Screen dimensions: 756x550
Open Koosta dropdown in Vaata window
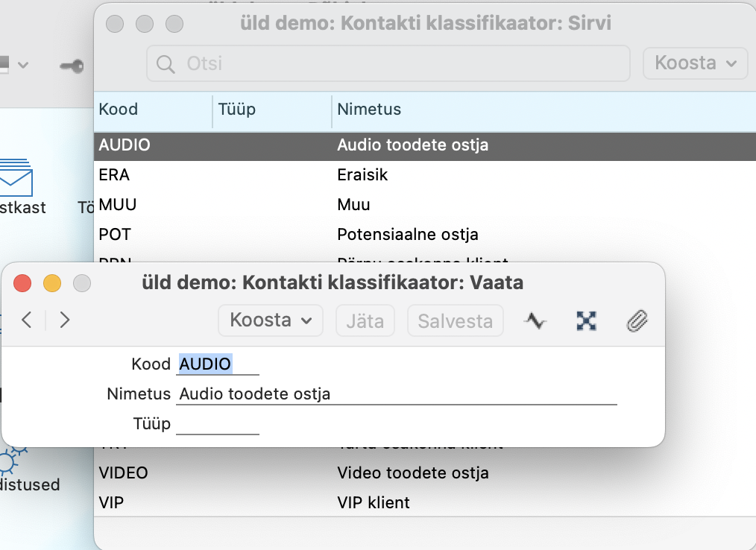pyautogui.click(x=270, y=320)
